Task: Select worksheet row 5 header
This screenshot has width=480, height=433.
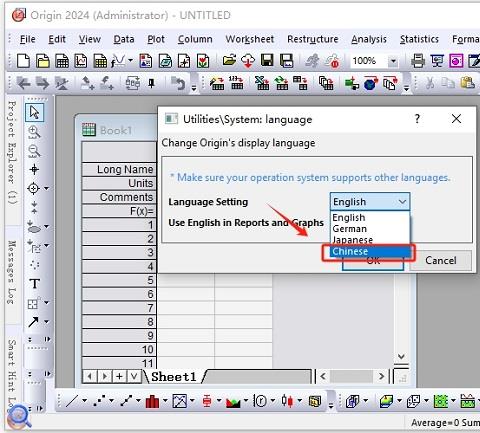Action: coord(119,280)
